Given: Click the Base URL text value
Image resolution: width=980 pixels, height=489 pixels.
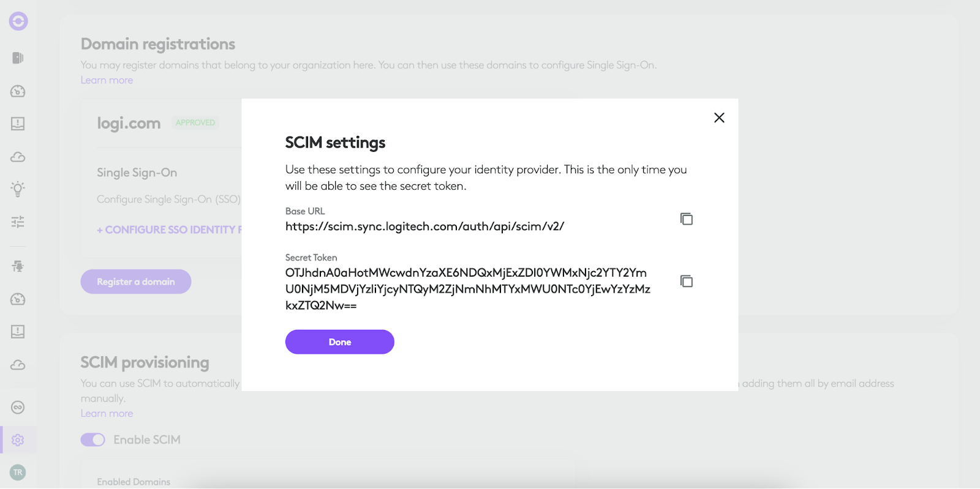Looking at the screenshot, I should tap(424, 226).
